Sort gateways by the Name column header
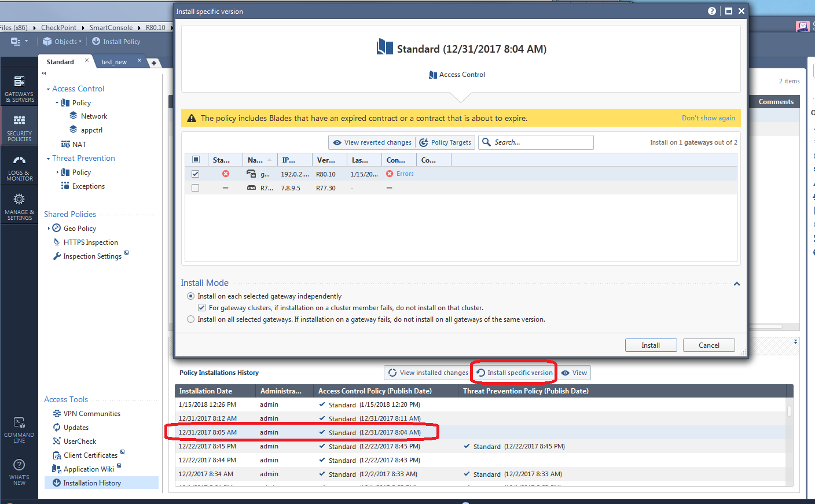 (260, 160)
